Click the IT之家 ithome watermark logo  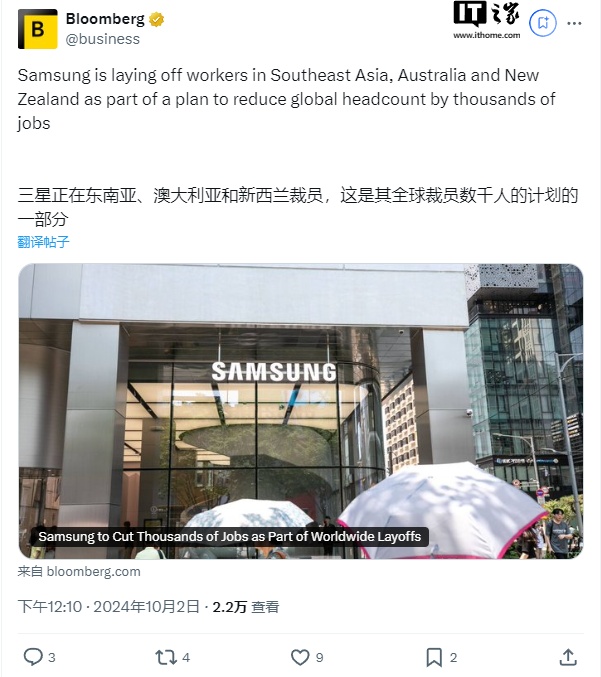[487, 20]
